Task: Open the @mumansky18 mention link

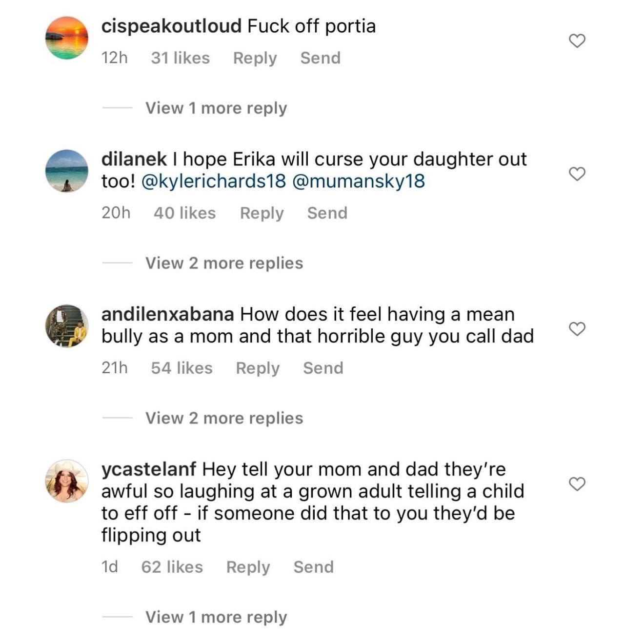Action: (358, 181)
